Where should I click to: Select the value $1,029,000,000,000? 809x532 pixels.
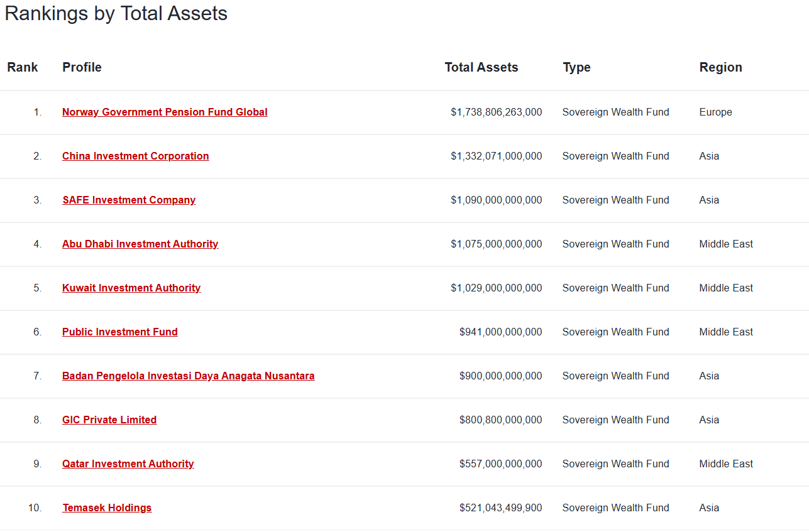click(496, 288)
